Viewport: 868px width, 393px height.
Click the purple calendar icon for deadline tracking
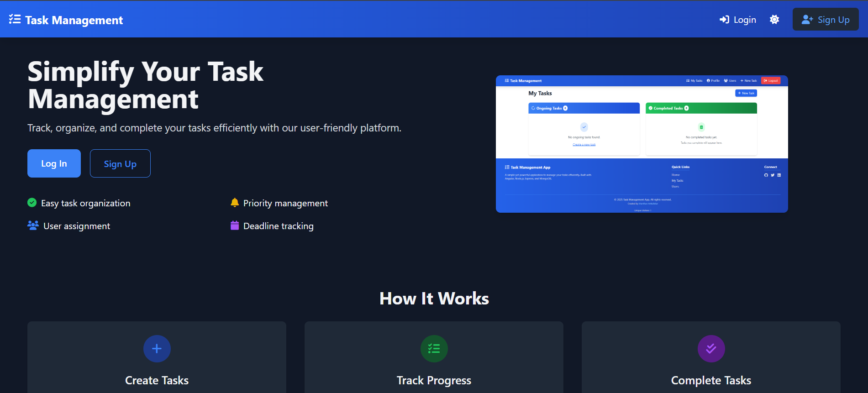pos(235,225)
